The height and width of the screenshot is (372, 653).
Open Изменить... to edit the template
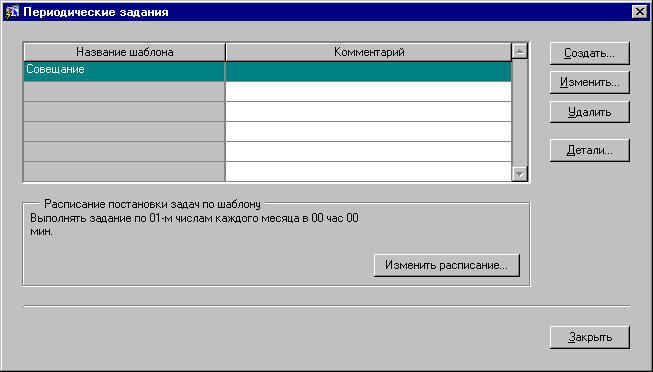click(589, 82)
